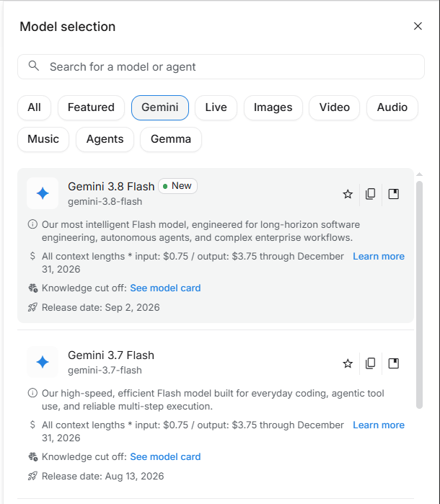Open See model card for Gemini 3.8 Flash
Image resolution: width=440 pixels, height=504 pixels.
[165, 288]
